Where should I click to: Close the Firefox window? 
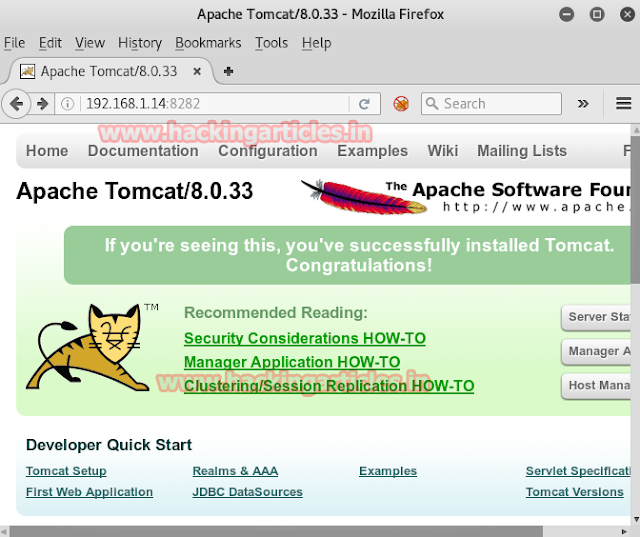pyautogui.click(x=627, y=14)
